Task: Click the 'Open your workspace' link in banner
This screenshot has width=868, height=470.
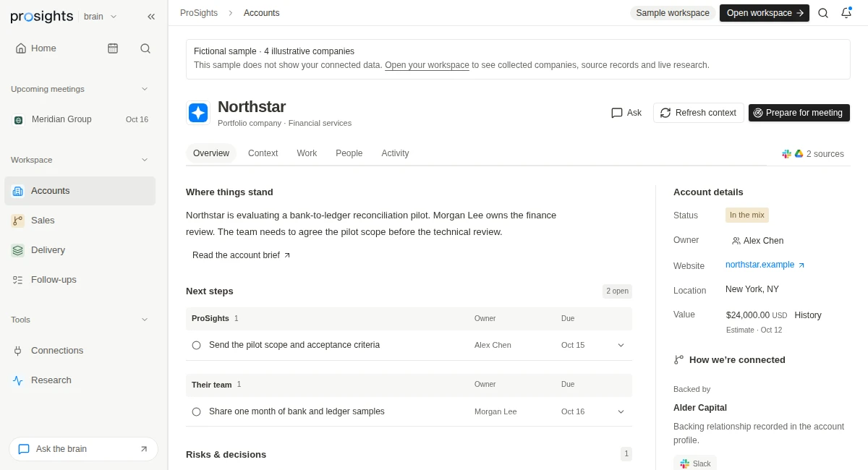Action: (427, 65)
